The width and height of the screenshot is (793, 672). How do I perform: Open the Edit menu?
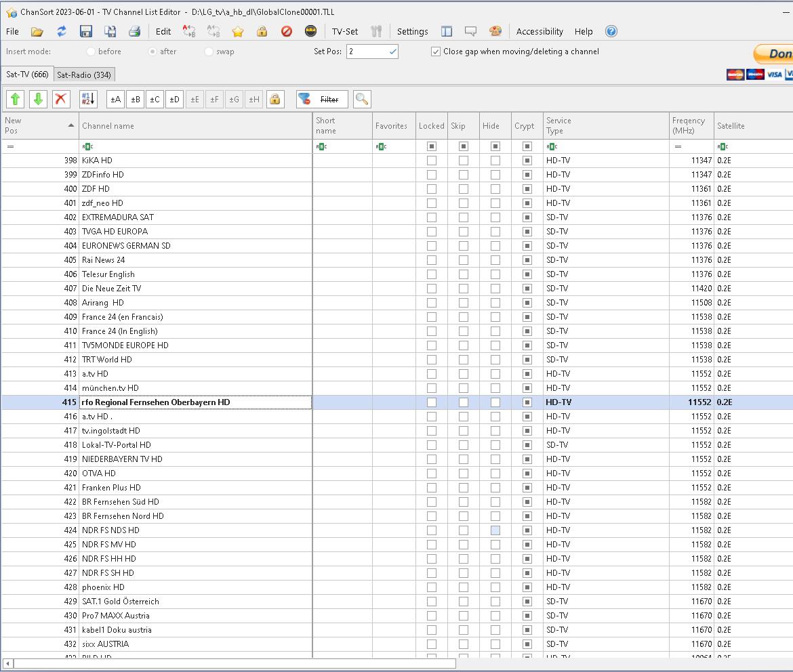[163, 31]
